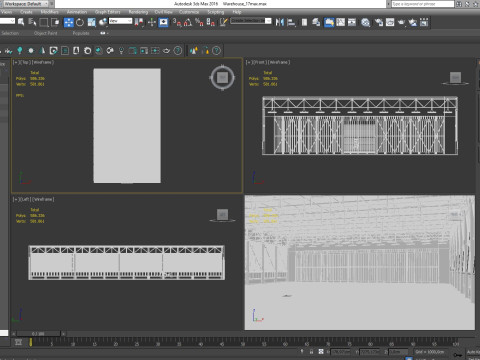Toggle the highlighted Ribbon icon
The height and width of the screenshot is (360, 480).
click(329, 22)
